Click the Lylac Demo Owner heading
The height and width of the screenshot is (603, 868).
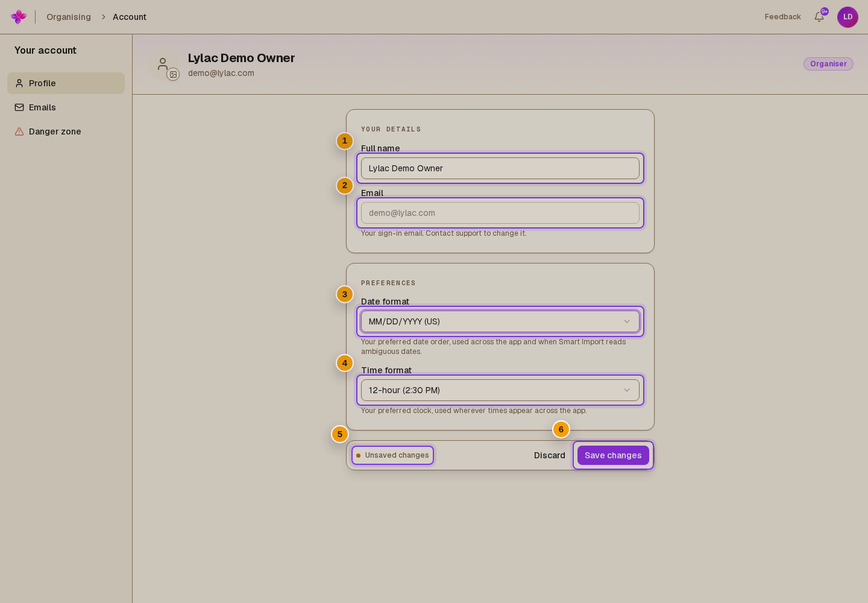click(241, 58)
